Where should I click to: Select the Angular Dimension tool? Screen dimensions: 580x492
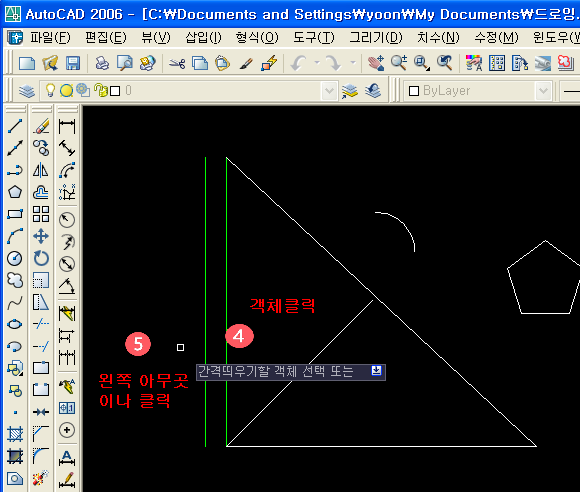click(67, 286)
